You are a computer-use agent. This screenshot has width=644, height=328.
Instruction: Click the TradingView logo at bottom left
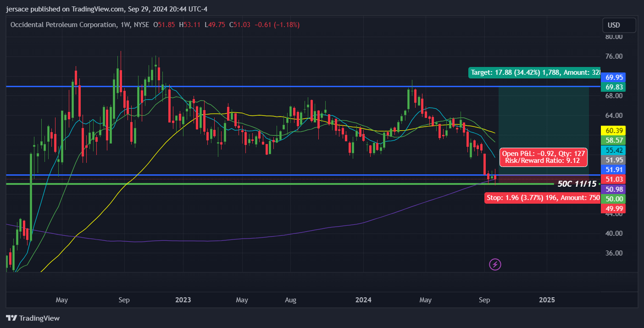point(33,318)
